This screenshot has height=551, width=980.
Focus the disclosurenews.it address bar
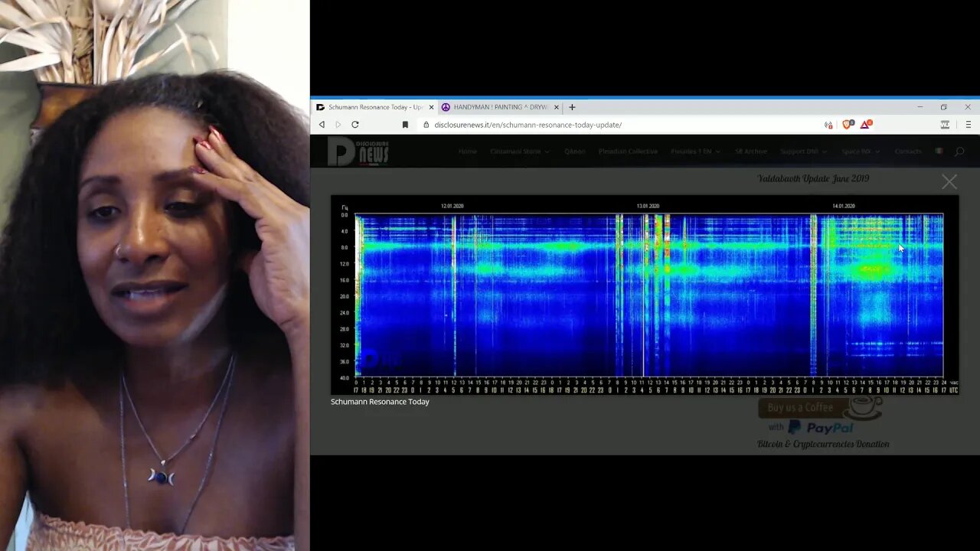pyautogui.click(x=528, y=125)
